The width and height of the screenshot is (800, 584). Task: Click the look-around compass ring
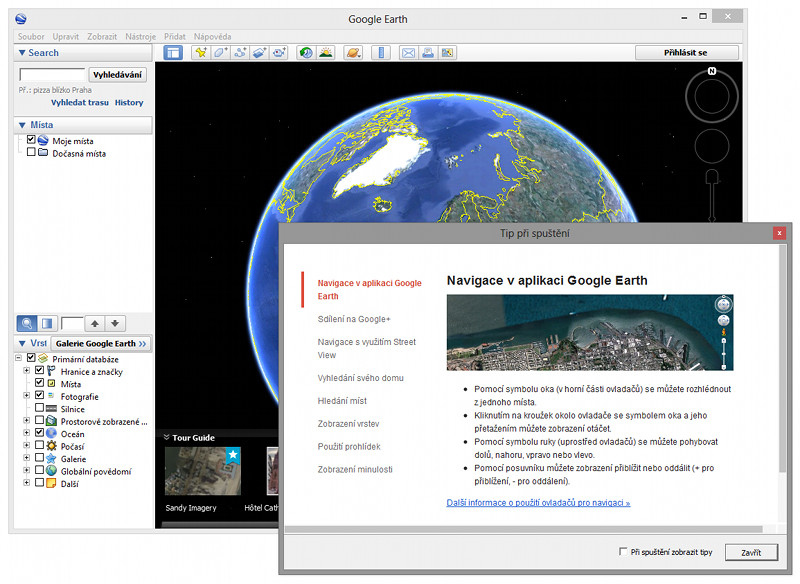pos(712,95)
